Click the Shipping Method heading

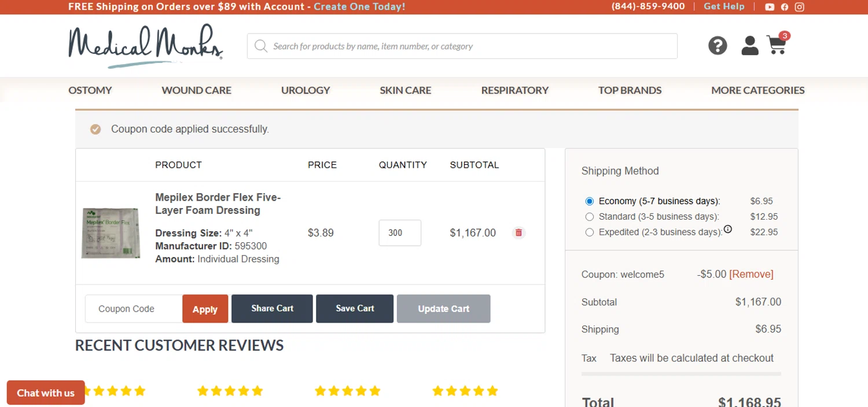coord(620,171)
